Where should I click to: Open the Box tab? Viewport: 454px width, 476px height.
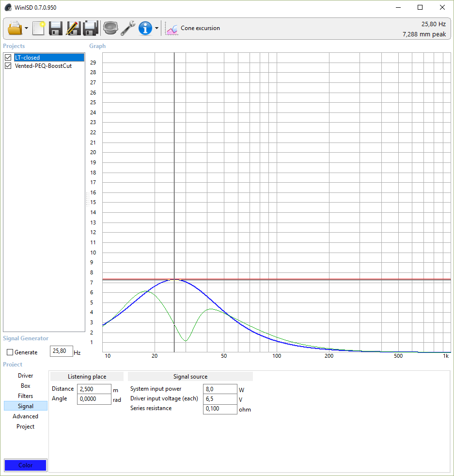(26, 385)
